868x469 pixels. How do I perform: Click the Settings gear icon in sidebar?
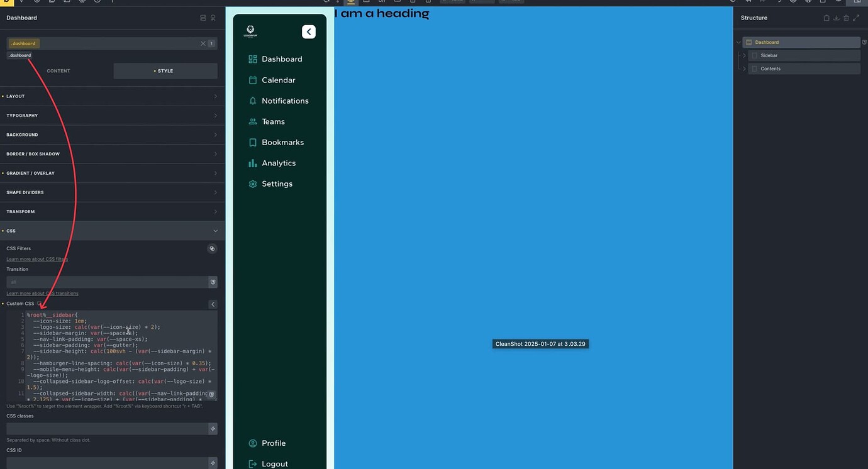click(x=253, y=184)
